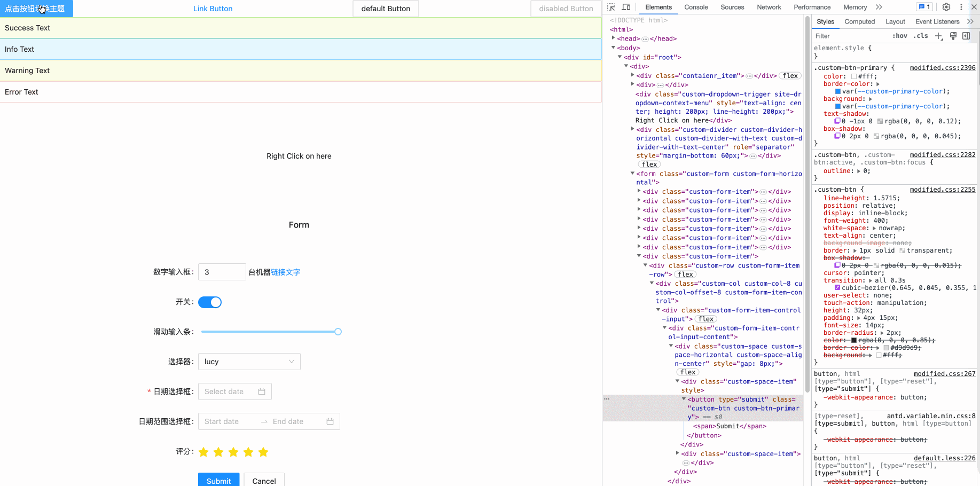Click the number input containing 3
Viewport: 980px width, 486px height.
coord(221,272)
